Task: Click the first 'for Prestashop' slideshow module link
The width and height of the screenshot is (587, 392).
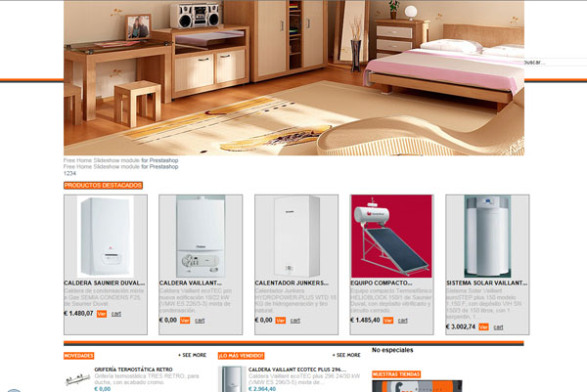Action: (x=159, y=160)
